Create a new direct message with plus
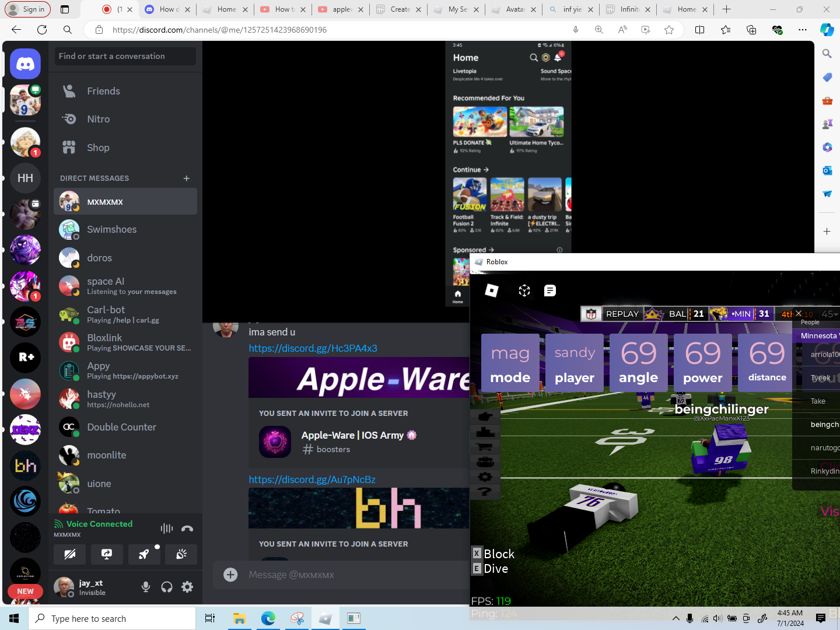 point(187,178)
